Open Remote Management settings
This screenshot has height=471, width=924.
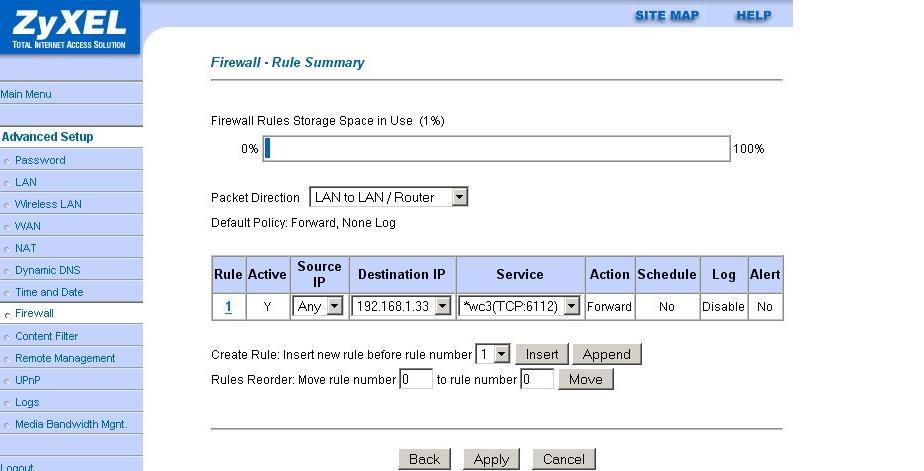[x=65, y=358]
